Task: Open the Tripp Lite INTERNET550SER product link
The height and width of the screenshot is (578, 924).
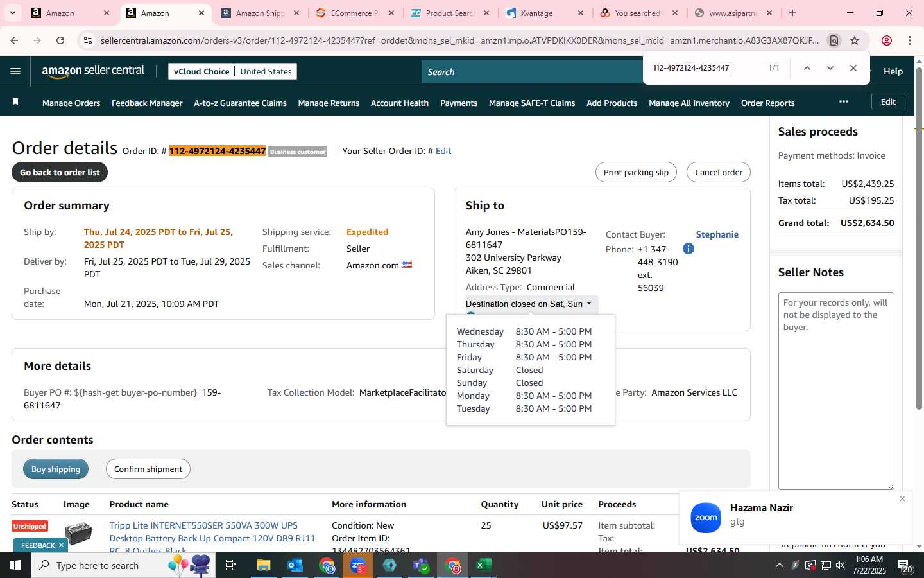Action: (212, 538)
